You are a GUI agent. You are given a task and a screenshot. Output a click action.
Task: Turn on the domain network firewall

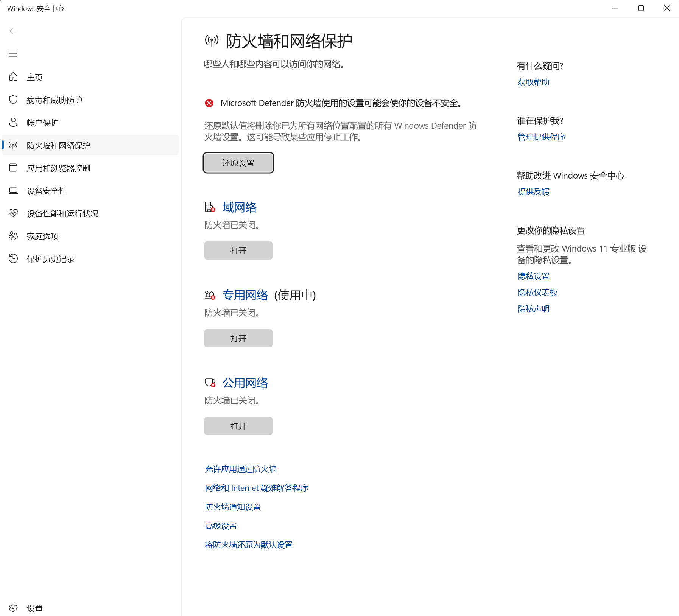click(x=238, y=250)
